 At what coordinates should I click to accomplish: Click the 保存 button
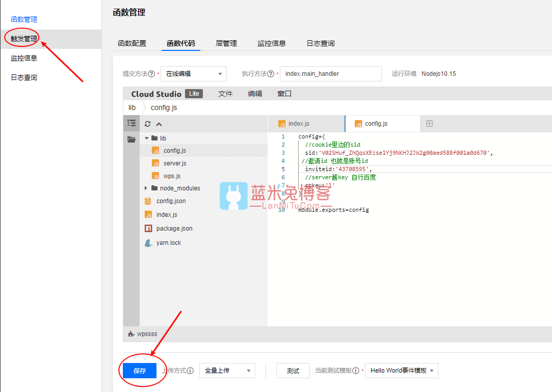(x=140, y=371)
